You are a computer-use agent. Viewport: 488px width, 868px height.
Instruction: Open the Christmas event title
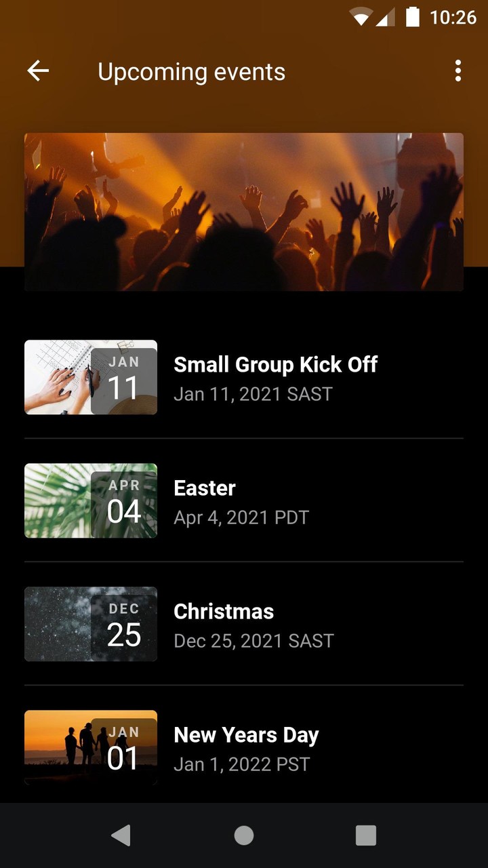tap(224, 612)
